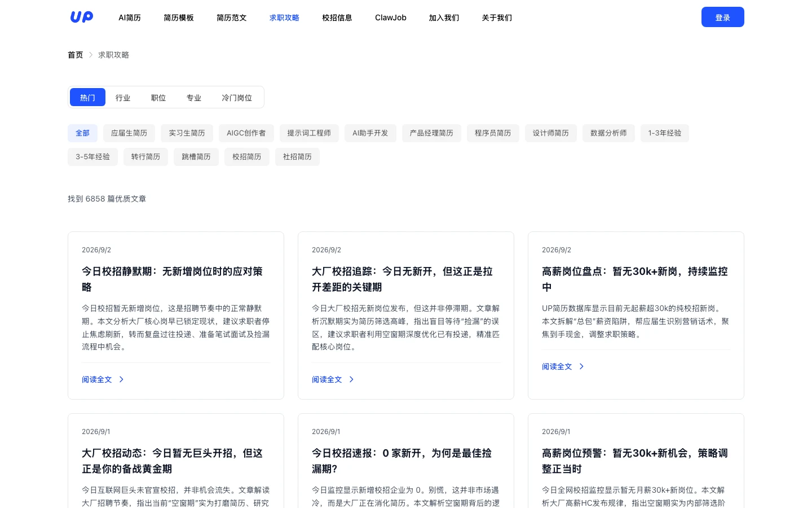Switch to 行业 tab
Viewport: 812px width, 508px height.
[123, 97]
